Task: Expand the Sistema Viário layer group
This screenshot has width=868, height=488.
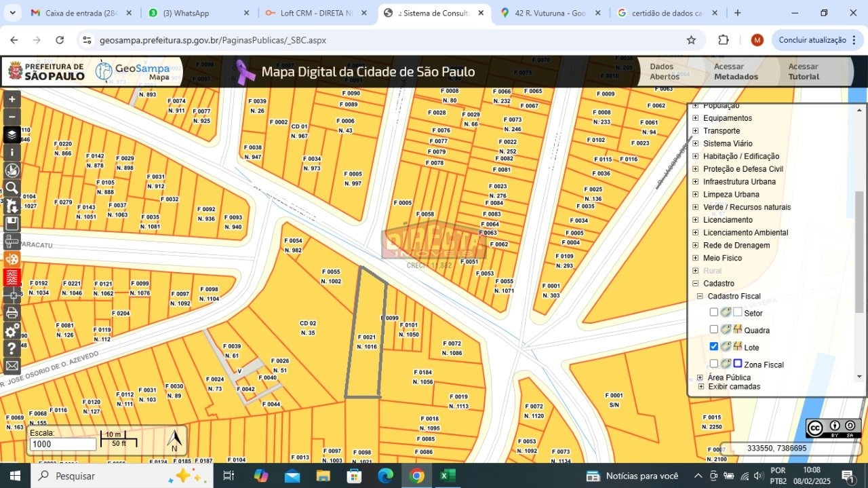Action: point(695,144)
